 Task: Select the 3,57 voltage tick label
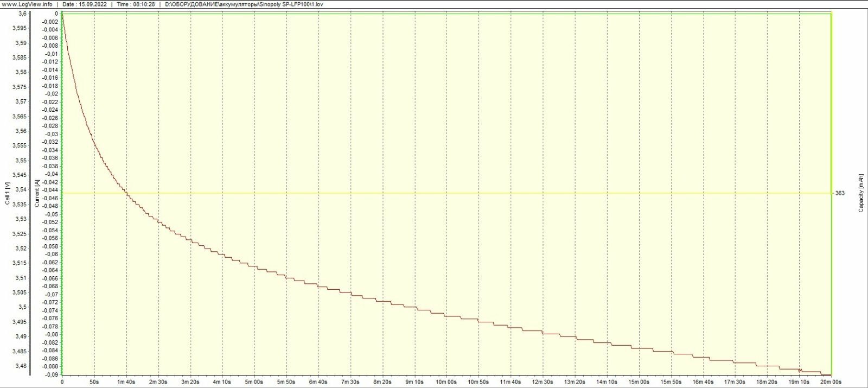coord(21,101)
